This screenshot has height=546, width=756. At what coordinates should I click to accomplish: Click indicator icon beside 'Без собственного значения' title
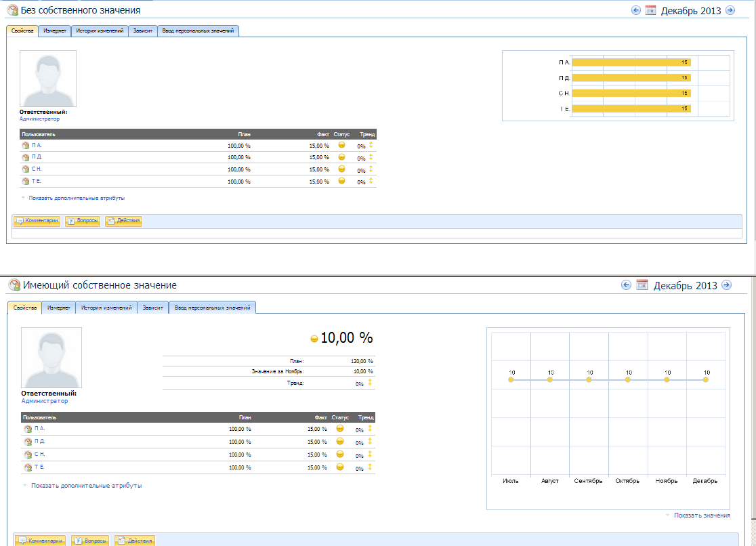(x=12, y=10)
